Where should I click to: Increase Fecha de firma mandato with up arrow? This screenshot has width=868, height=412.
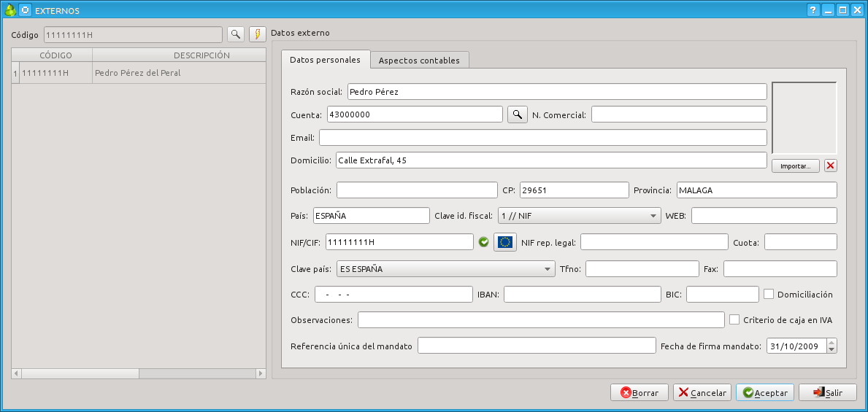point(831,343)
